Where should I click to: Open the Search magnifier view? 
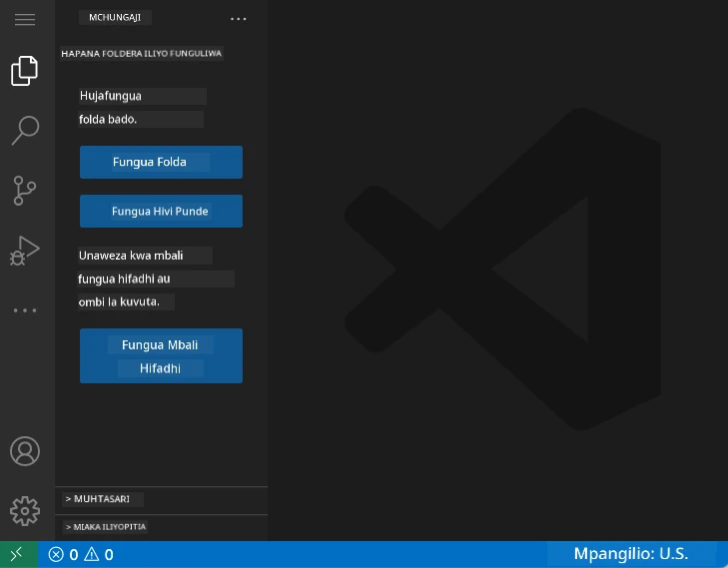(x=26, y=131)
